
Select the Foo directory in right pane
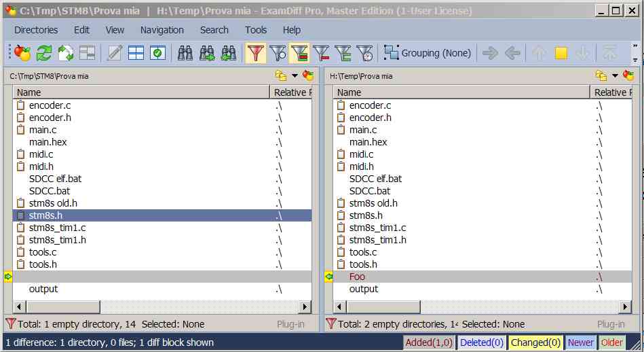(357, 277)
